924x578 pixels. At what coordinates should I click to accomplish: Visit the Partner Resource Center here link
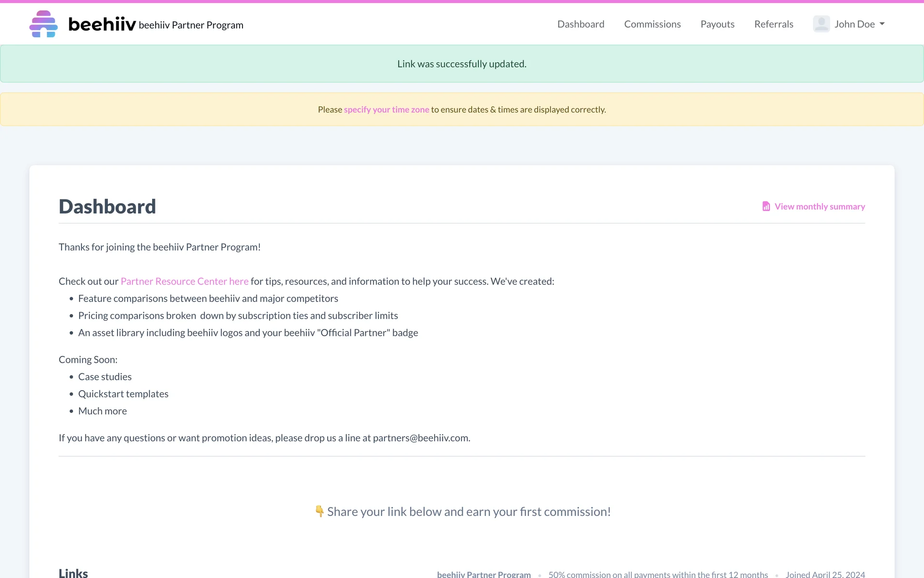pyautogui.click(x=184, y=281)
